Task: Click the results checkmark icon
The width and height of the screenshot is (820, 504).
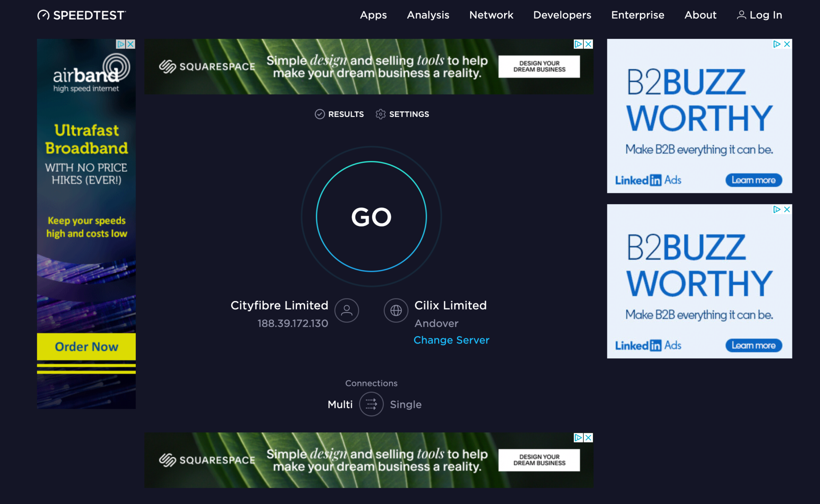Action: pyautogui.click(x=320, y=114)
